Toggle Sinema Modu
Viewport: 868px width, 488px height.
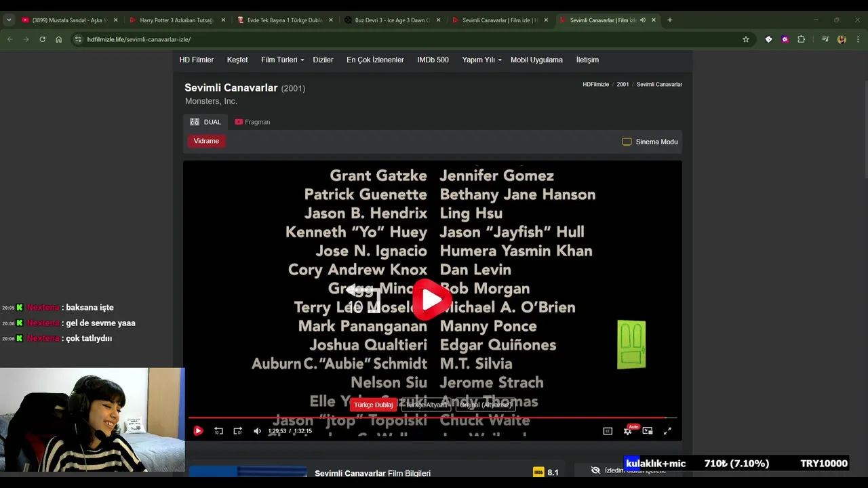point(650,142)
